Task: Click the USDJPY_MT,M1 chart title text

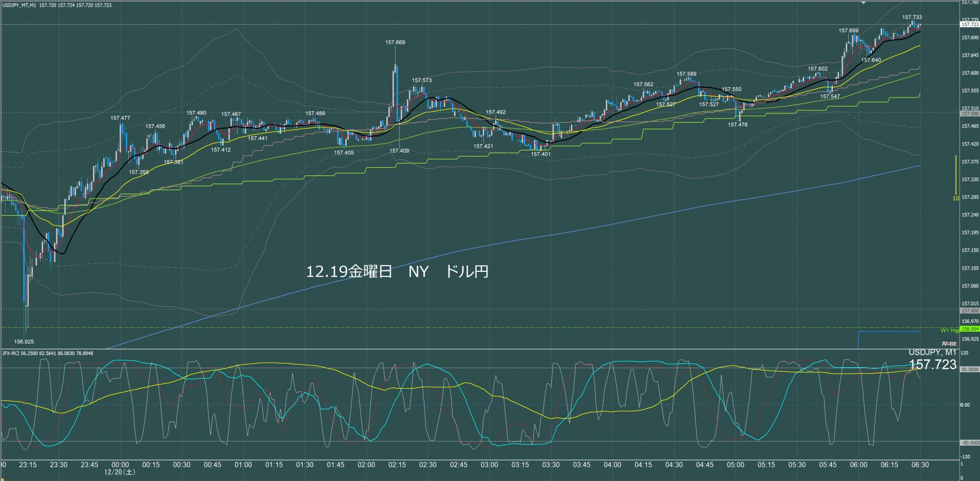Action: click(x=18, y=5)
